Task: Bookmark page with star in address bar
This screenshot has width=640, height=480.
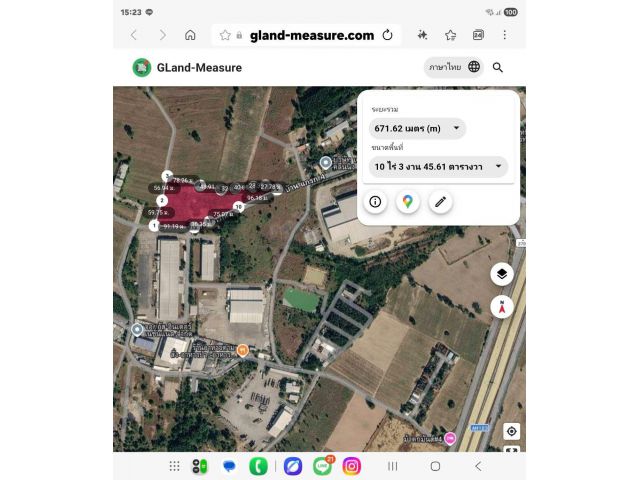Action: (x=225, y=35)
